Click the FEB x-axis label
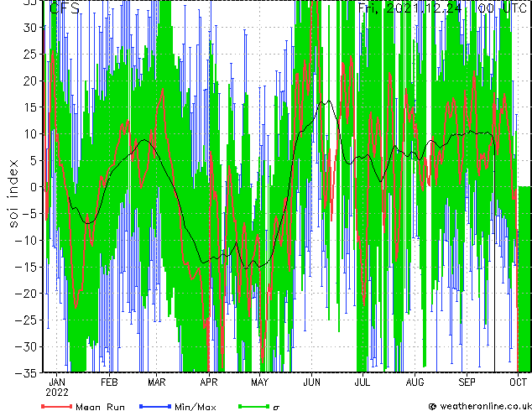The width and height of the screenshot is (532, 411). [x=109, y=382]
